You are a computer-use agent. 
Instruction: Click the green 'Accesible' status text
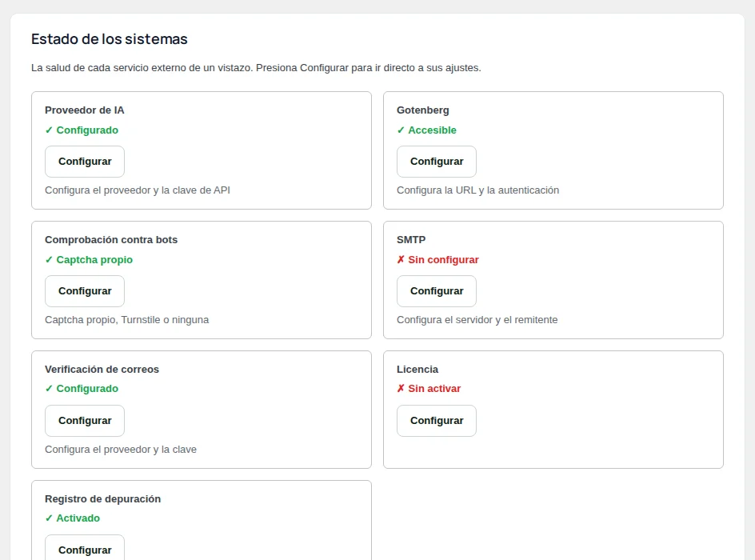coord(426,130)
